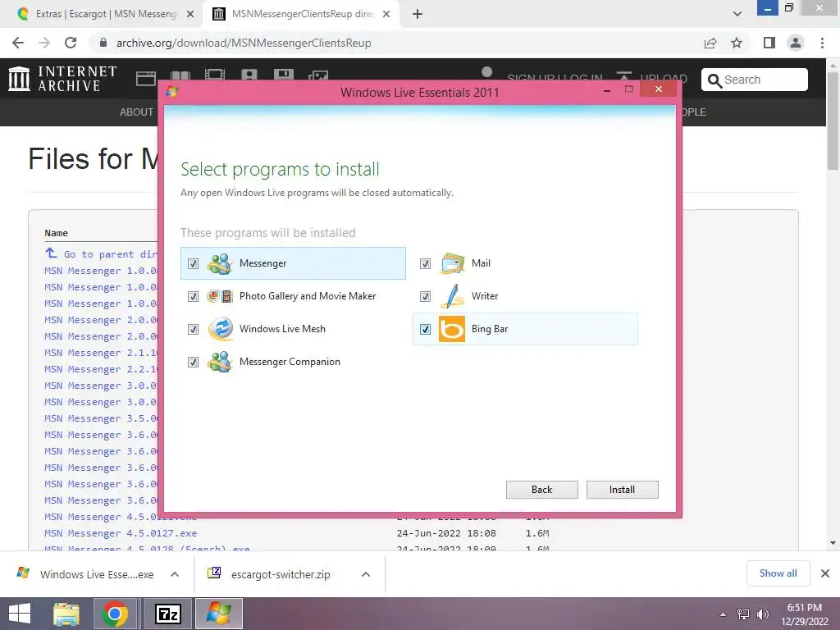Click Chrome forward navigation arrow
Image resolution: width=840 pixels, height=630 pixels.
coord(44,43)
